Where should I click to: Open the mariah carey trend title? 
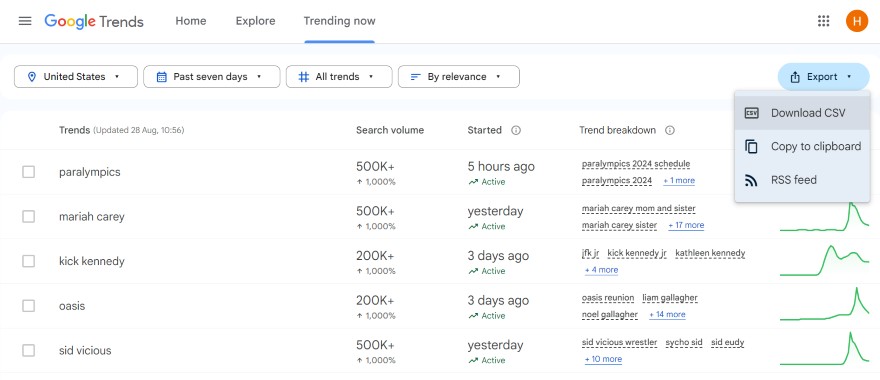click(91, 217)
